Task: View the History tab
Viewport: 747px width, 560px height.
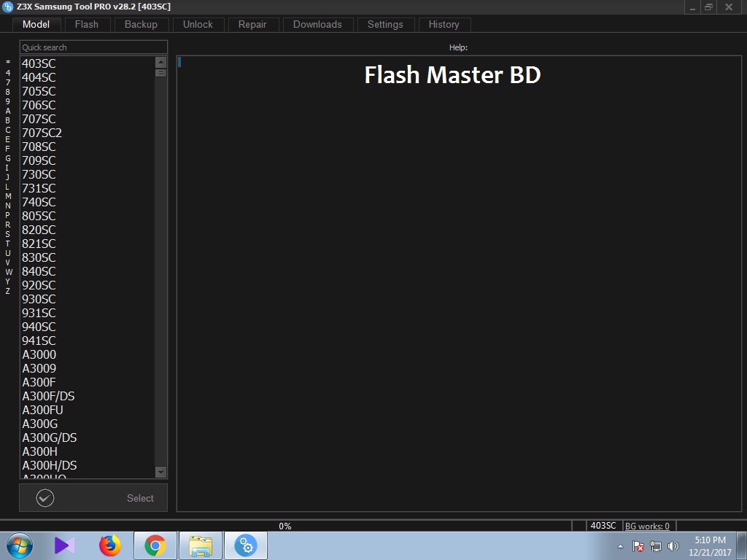Action: pyautogui.click(x=444, y=24)
